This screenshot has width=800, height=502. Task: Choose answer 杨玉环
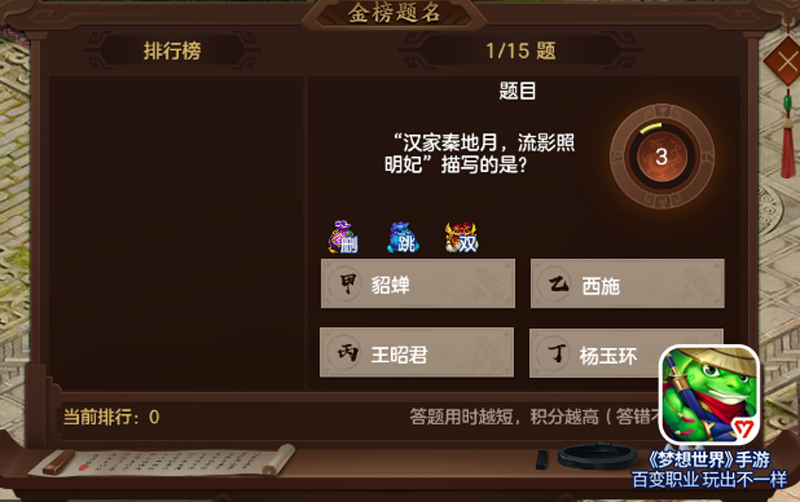click(x=594, y=353)
